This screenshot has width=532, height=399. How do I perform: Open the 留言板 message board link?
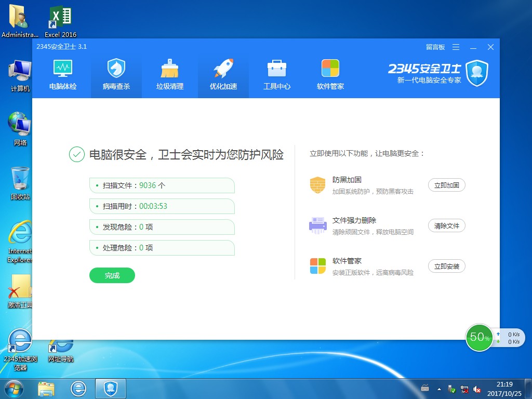click(435, 47)
